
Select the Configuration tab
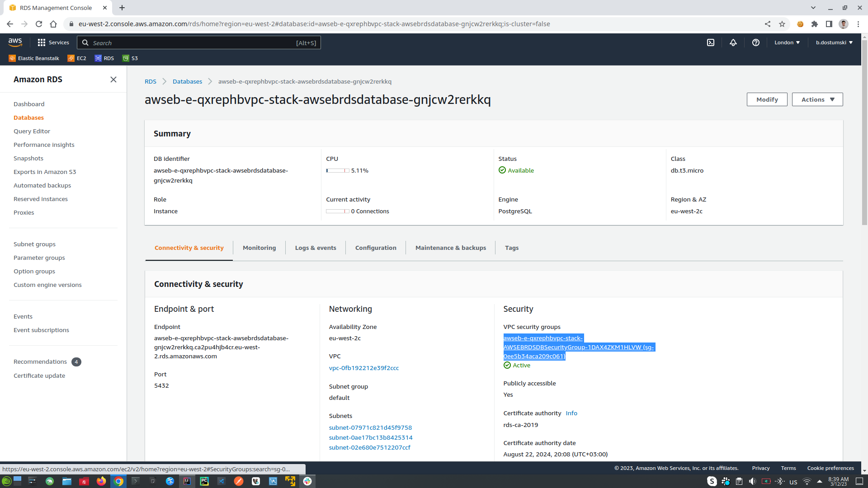coord(376,247)
